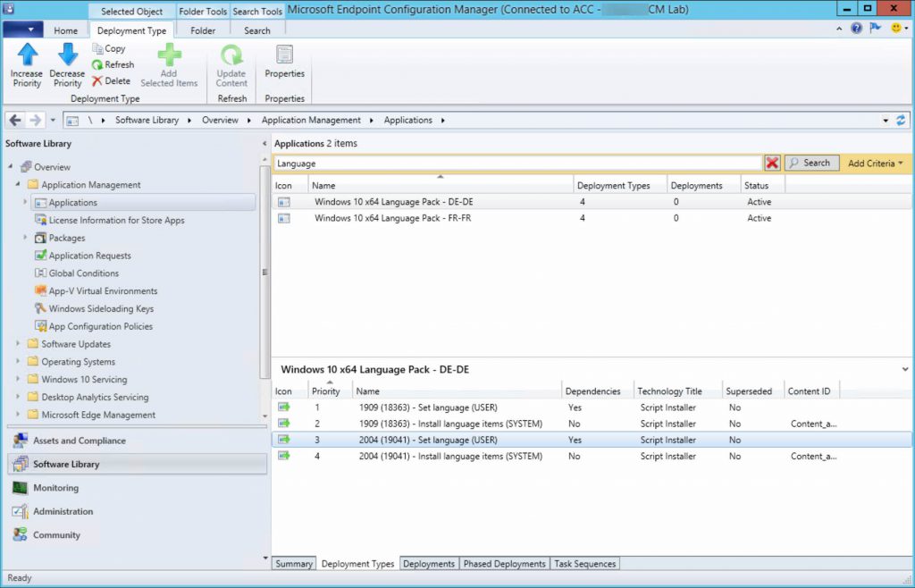Open Windows Sideloading Keys node
The width and height of the screenshot is (915, 588).
tap(101, 308)
